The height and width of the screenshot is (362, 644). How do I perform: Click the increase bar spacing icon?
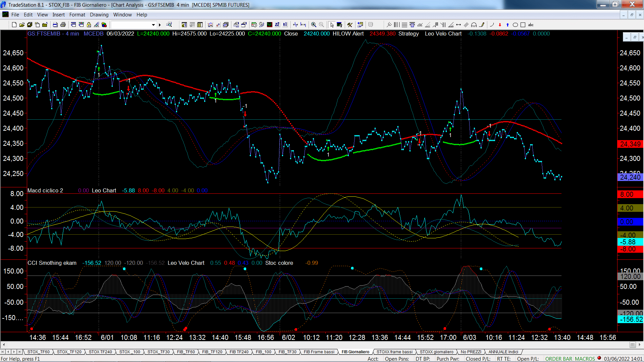pos(303,25)
